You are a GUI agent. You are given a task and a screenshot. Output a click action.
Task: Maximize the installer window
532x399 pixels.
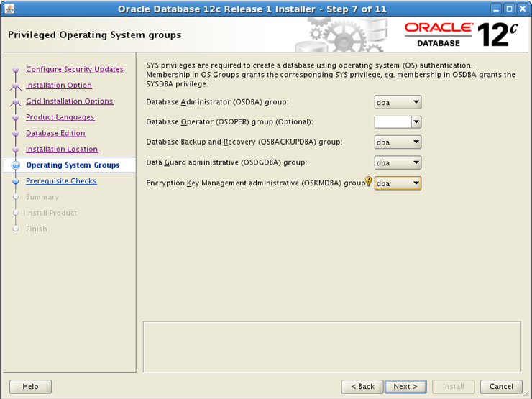pyautogui.click(x=509, y=9)
